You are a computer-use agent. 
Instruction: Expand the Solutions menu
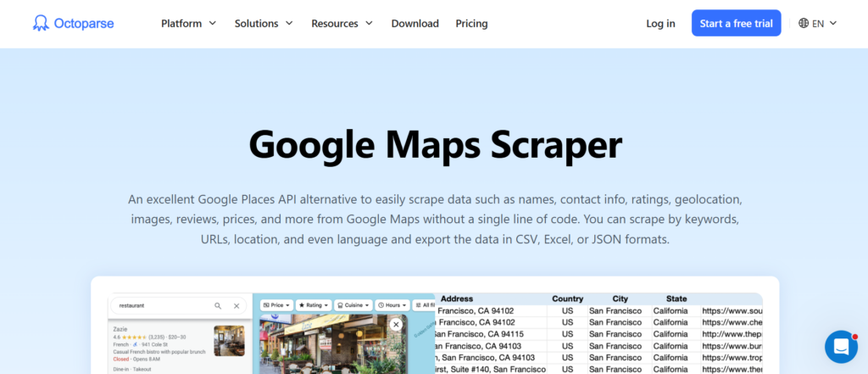click(x=264, y=23)
